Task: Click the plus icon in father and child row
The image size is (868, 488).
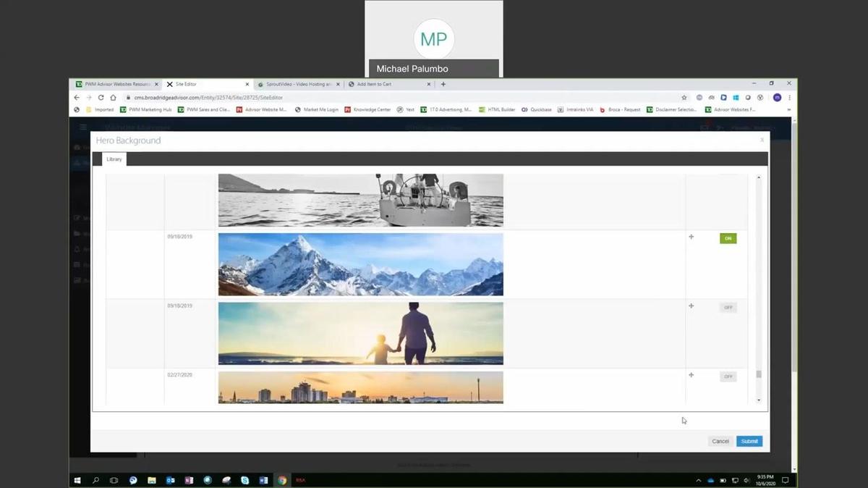Action: [691, 306]
